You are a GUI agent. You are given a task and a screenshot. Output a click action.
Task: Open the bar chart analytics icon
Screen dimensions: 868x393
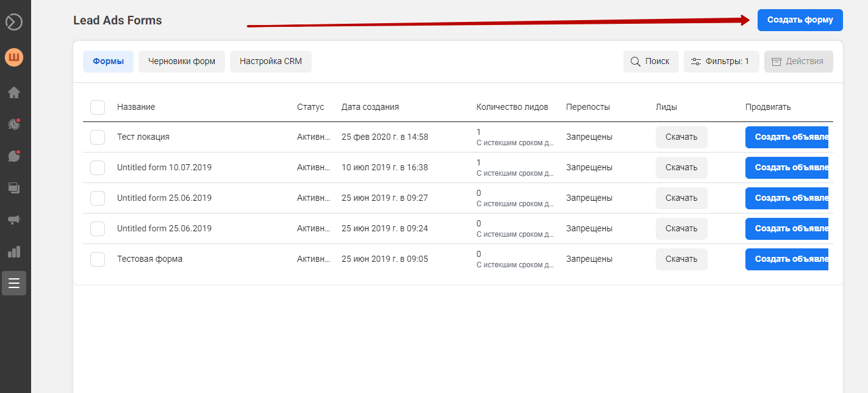pos(14,251)
